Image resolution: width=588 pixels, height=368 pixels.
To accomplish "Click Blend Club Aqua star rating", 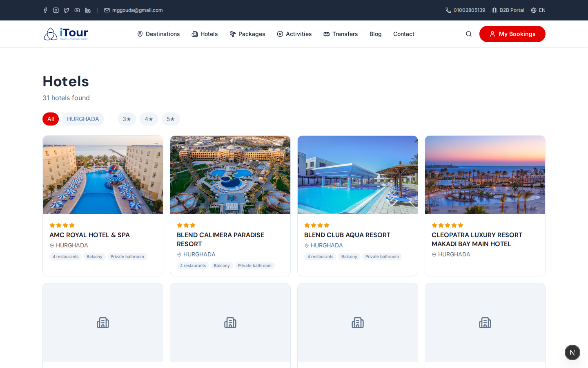I will click(x=317, y=225).
